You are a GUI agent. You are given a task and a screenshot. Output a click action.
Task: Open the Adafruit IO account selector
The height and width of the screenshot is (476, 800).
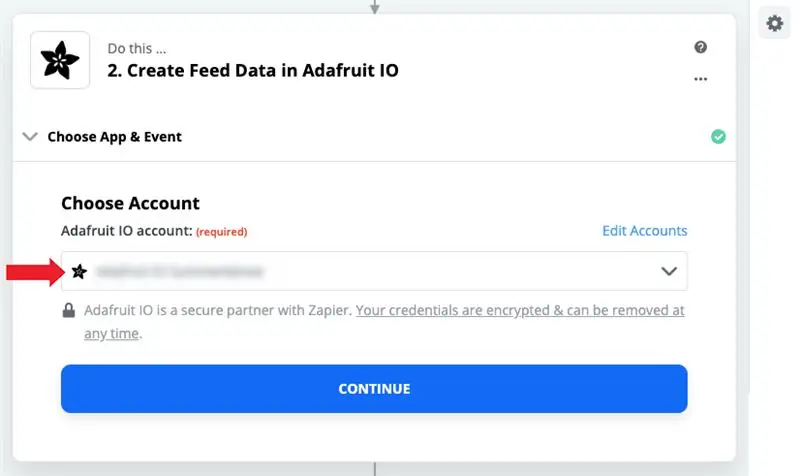point(374,271)
